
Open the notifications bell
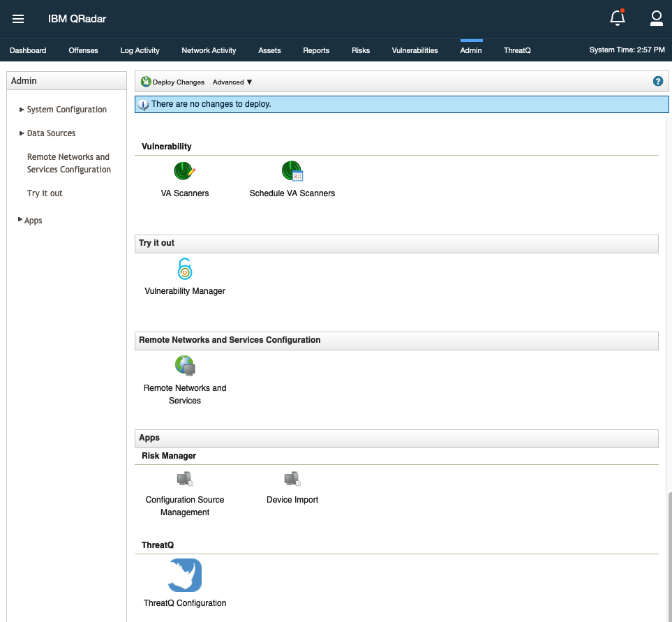coord(617,18)
